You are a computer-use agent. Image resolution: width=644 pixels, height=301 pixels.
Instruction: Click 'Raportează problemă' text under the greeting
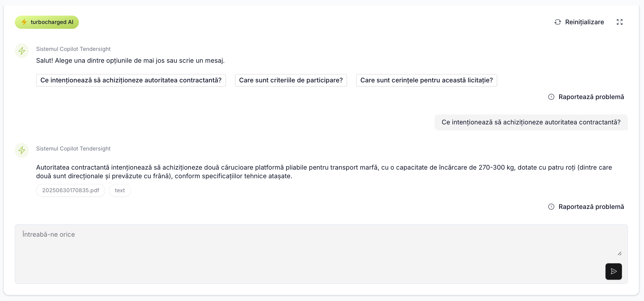point(591,97)
